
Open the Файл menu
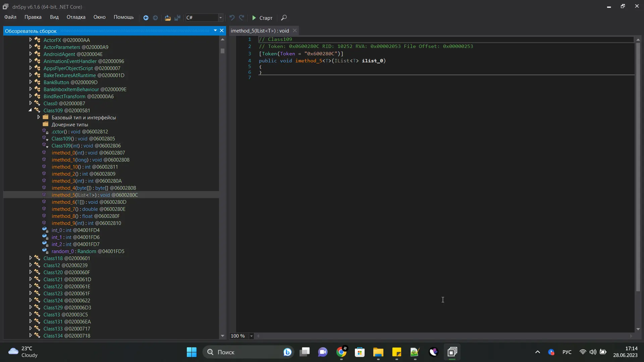click(10, 17)
